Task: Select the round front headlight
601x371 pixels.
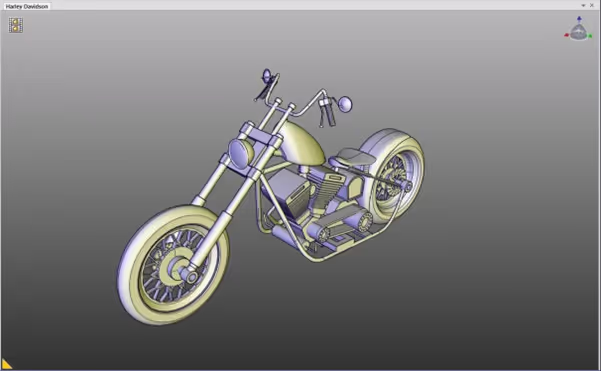Action: tap(241, 153)
